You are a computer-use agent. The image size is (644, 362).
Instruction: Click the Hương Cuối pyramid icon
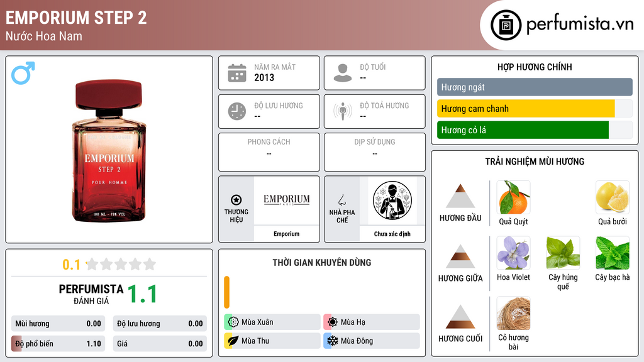point(460,317)
